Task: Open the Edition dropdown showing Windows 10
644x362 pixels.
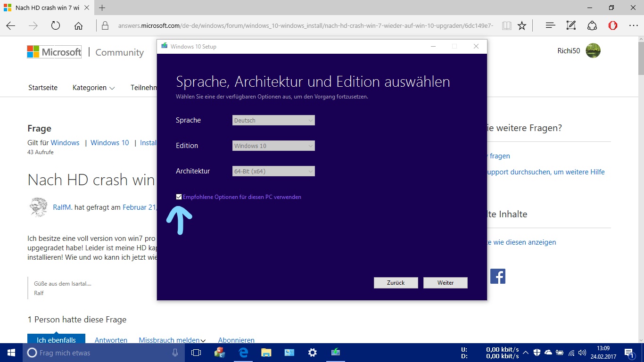Action: click(273, 146)
